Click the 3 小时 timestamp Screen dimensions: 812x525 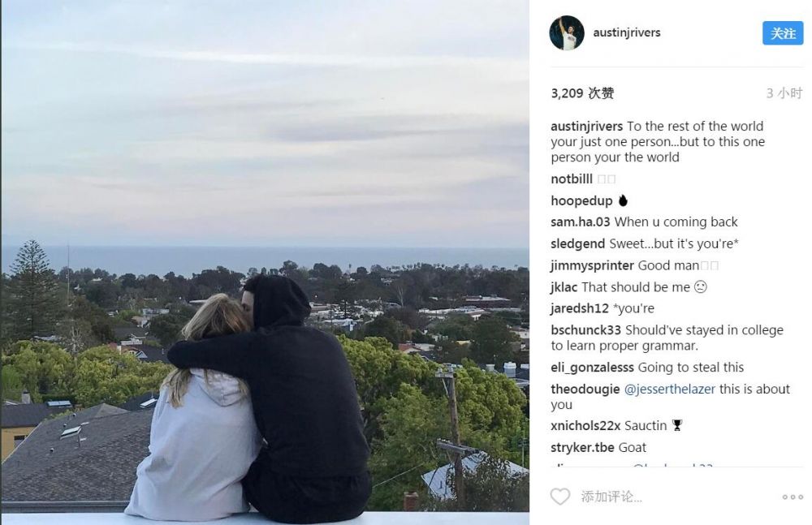(784, 93)
